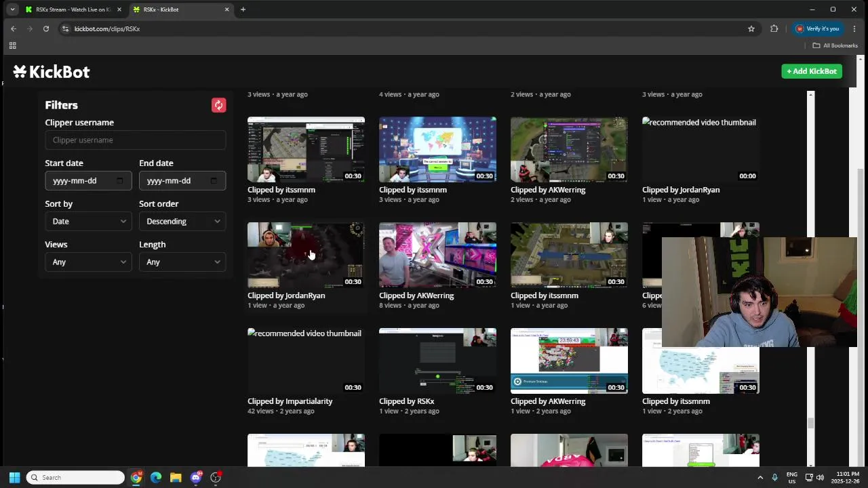Image resolution: width=868 pixels, height=488 pixels.
Task: Open JordanRyan's dark gameplay 00:30 clip
Action: tap(306, 255)
